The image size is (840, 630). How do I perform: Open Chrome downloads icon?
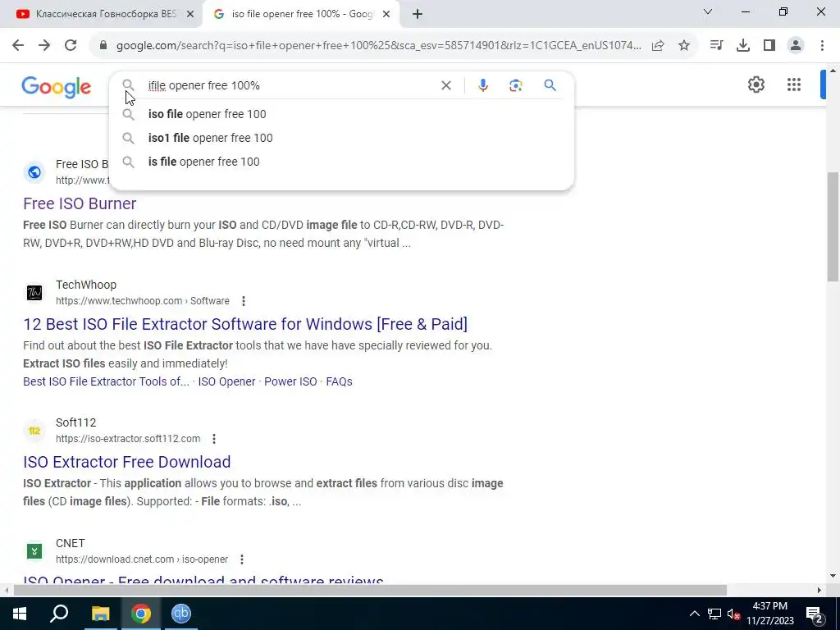[x=742, y=46]
